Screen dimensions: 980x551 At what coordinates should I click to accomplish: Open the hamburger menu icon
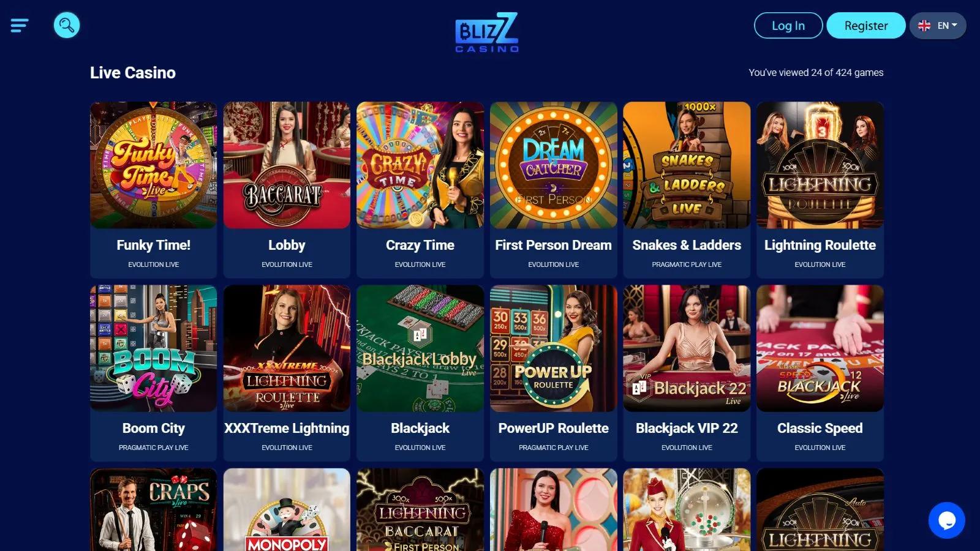click(20, 26)
